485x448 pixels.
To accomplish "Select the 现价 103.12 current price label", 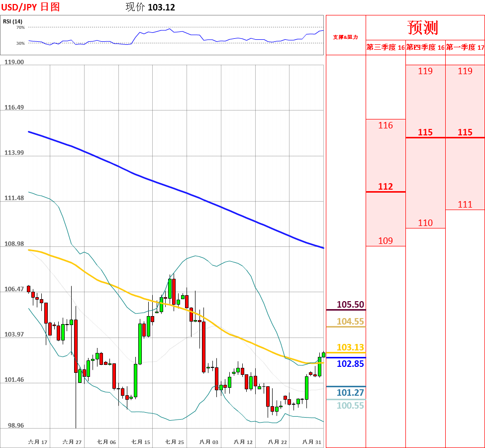I will pyautogui.click(x=150, y=7).
